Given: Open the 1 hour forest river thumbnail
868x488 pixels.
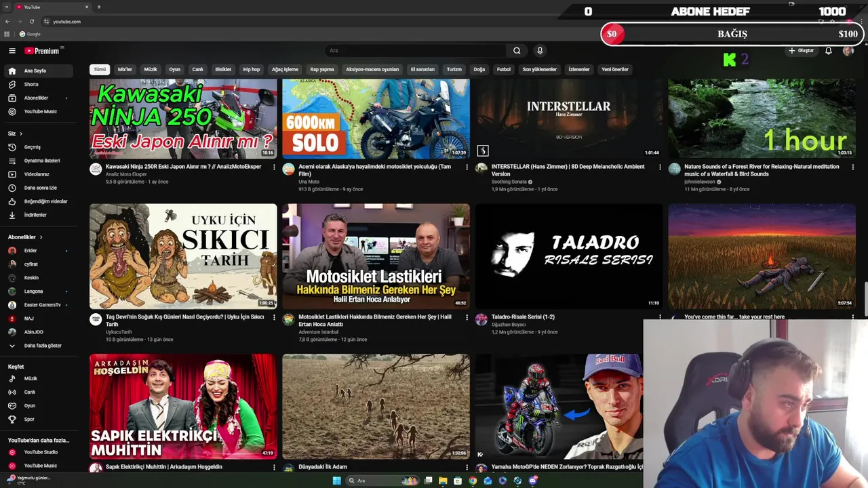Looking at the screenshot, I should [762, 119].
